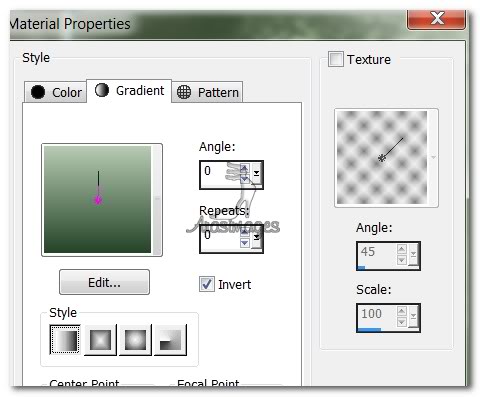Select the linear gradient style icon
Screen dimensions: 480x397
coord(65,339)
